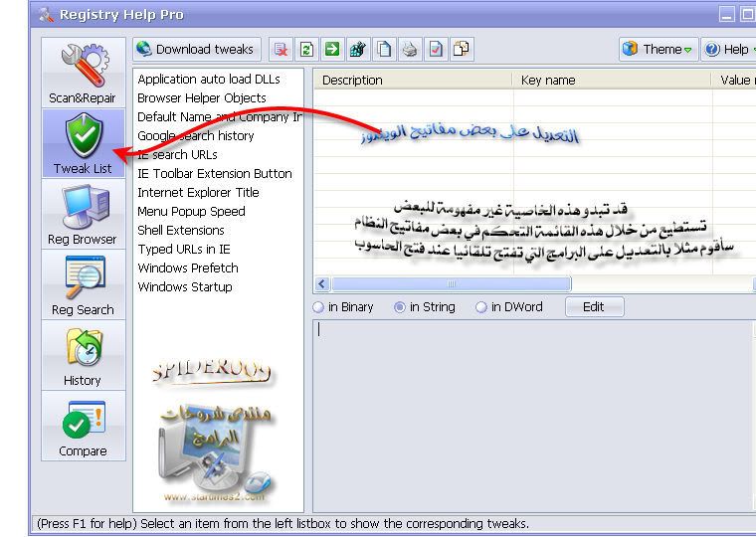Click the Download tweaks button

click(197, 49)
